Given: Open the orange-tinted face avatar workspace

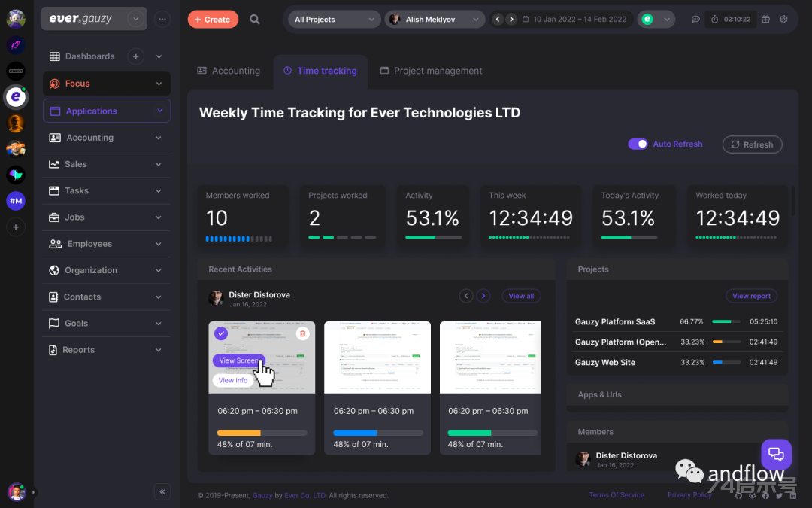Looking at the screenshot, I should [x=16, y=123].
